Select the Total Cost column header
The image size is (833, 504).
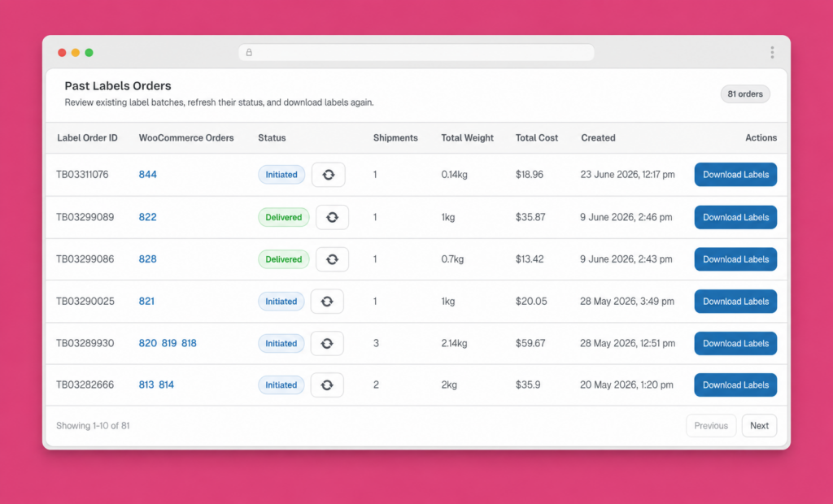pos(537,137)
